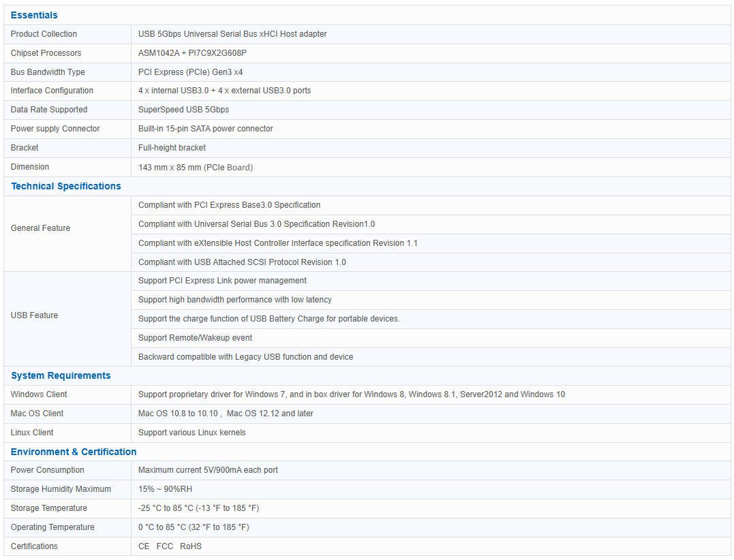Click the Essentials section heading

34,15
